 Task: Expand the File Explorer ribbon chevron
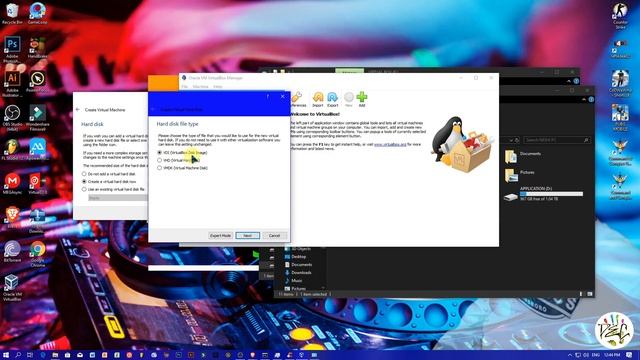[x=584, y=99]
